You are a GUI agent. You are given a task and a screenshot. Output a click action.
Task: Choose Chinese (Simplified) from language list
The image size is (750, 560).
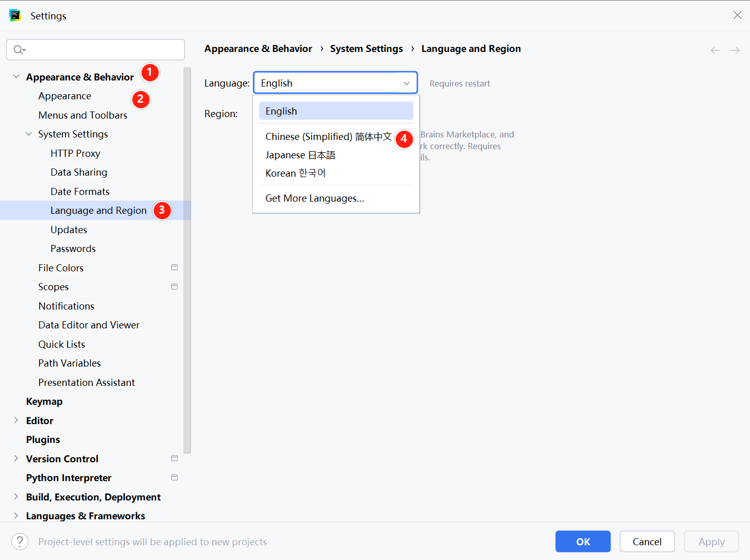(328, 137)
